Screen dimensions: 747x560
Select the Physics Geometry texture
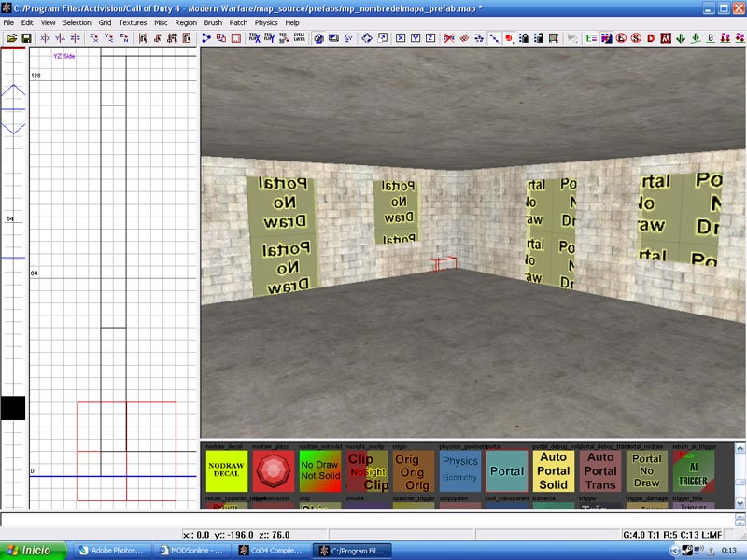(460, 471)
